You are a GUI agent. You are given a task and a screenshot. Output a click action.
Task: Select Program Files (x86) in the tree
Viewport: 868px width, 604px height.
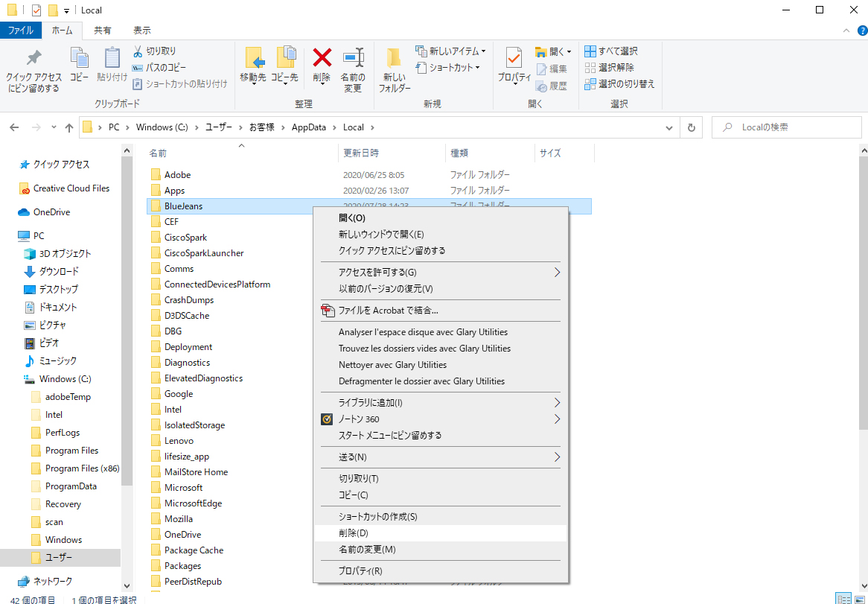pos(75,468)
